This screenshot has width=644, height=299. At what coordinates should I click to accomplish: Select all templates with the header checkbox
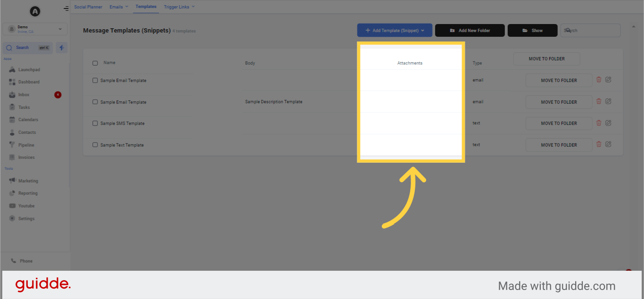(x=95, y=63)
